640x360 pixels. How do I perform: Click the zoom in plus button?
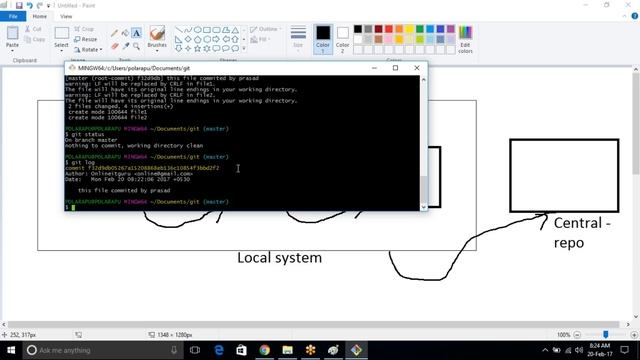pyautogui.click(x=634, y=335)
